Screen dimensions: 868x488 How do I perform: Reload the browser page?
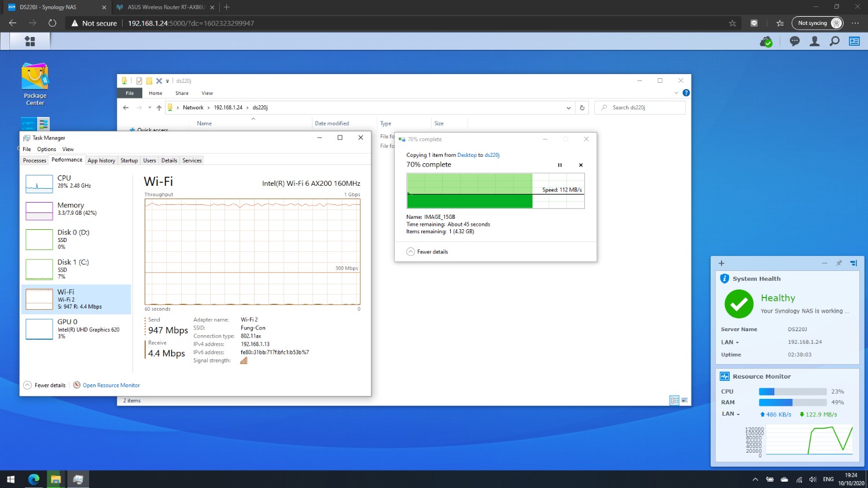pos(52,23)
